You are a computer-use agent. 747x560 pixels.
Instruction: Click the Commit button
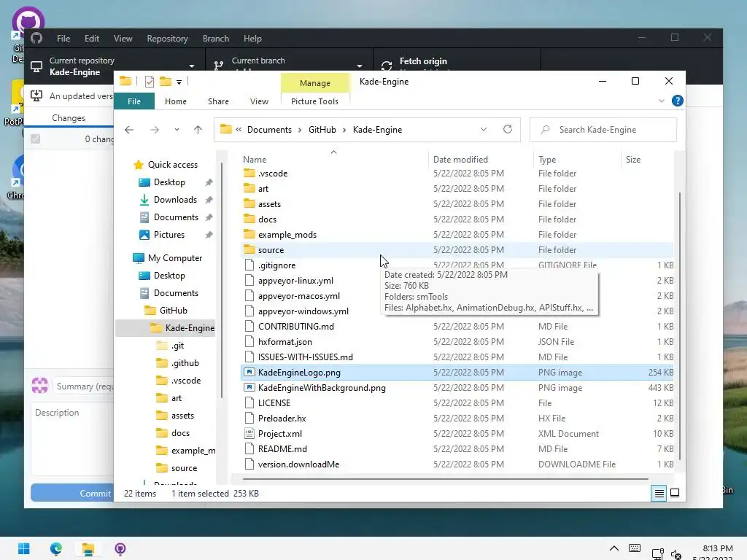[x=72, y=494]
